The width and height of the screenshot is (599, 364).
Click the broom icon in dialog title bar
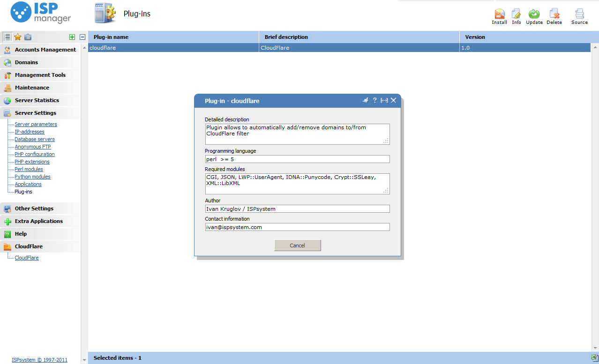point(366,100)
